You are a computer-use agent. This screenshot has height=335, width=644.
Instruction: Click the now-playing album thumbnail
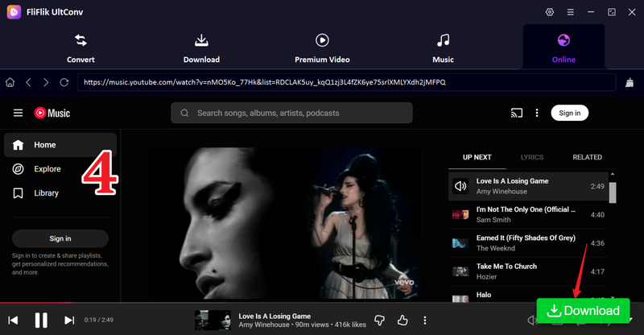(213, 321)
